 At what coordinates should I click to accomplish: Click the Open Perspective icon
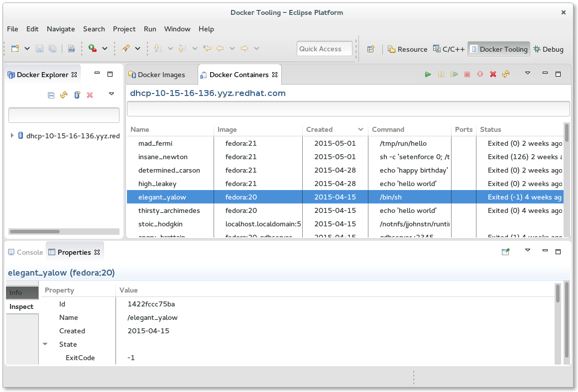coord(371,49)
